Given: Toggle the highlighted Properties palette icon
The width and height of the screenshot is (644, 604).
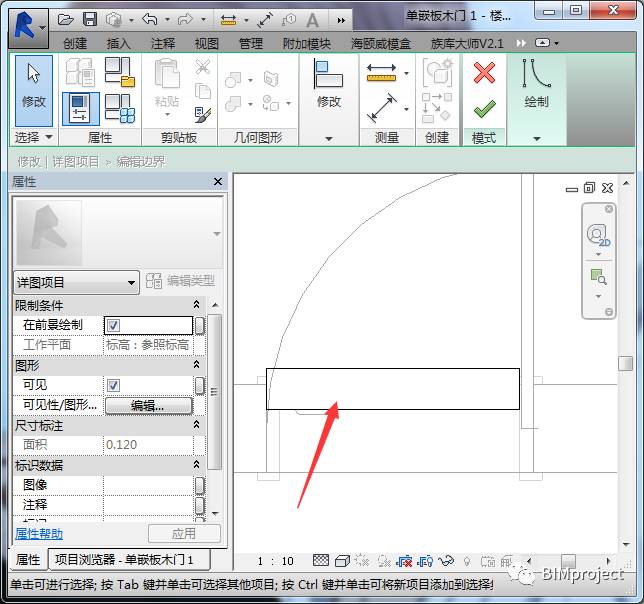Looking at the screenshot, I should [80, 109].
